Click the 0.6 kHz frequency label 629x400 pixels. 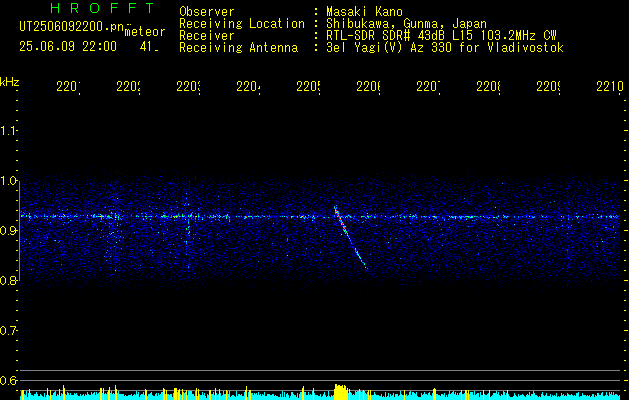tap(8, 380)
